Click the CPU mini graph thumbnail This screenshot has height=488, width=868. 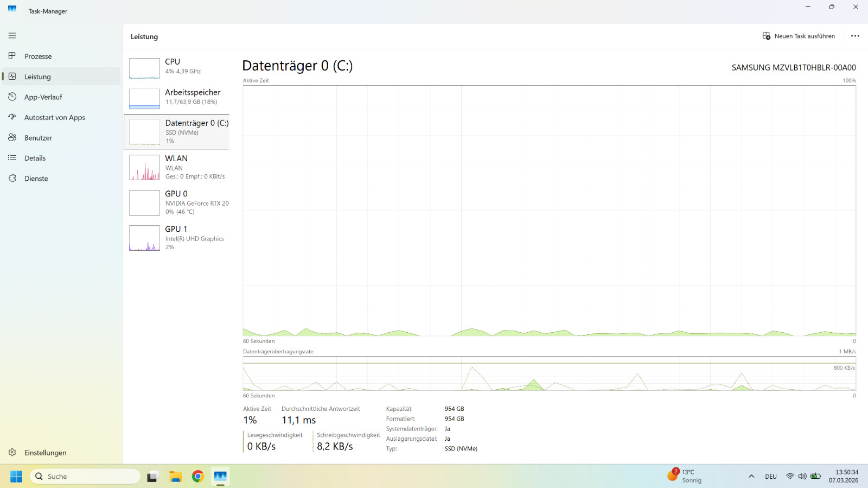point(144,68)
